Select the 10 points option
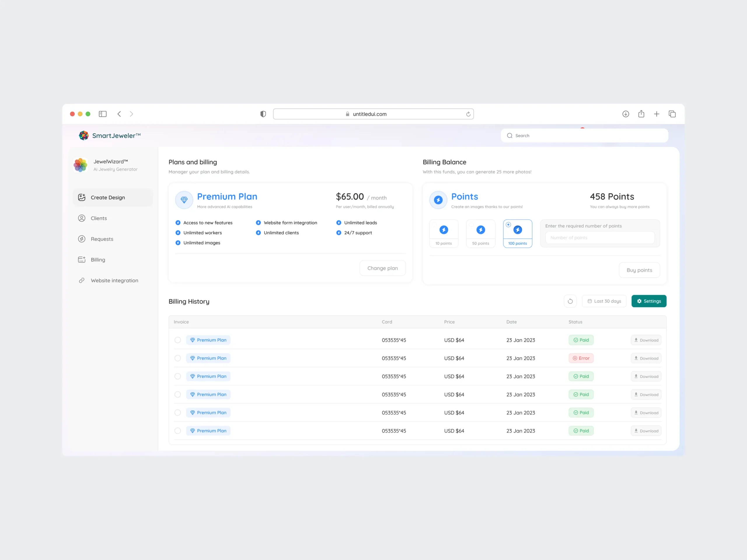Screen dimensions: 747x560 coord(444,234)
